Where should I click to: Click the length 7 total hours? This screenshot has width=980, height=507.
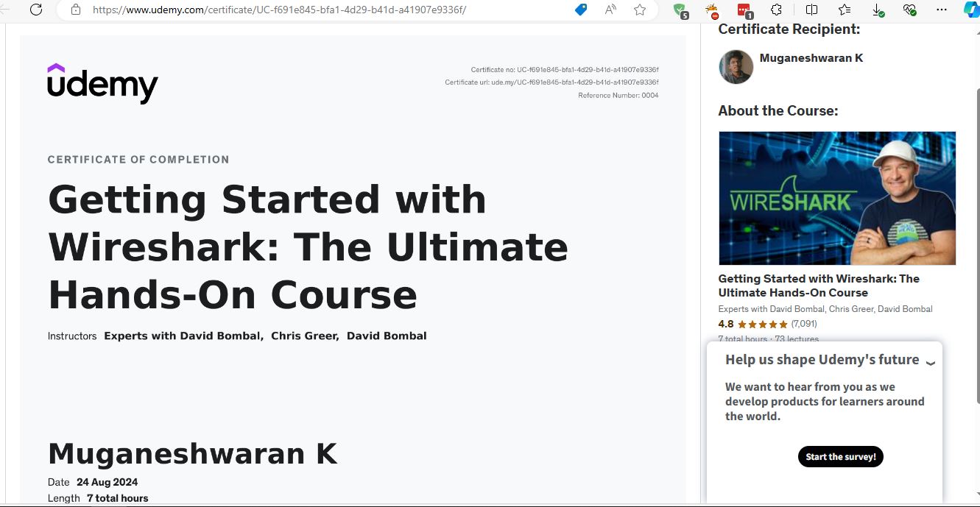click(117, 498)
